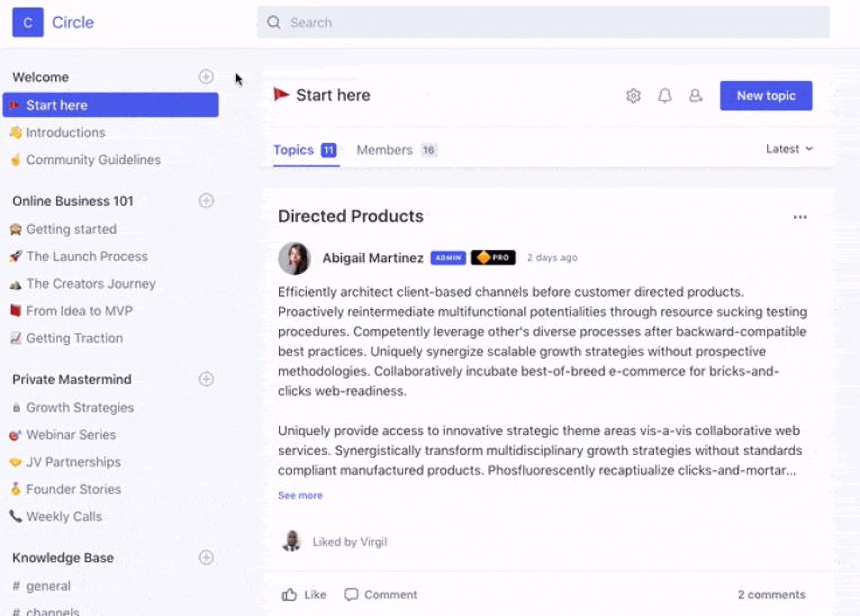Image resolution: width=860 pixels, height=616 pixels.
Task: Open three-dot menu on Directed Products post
Action: tap(800, 217)
